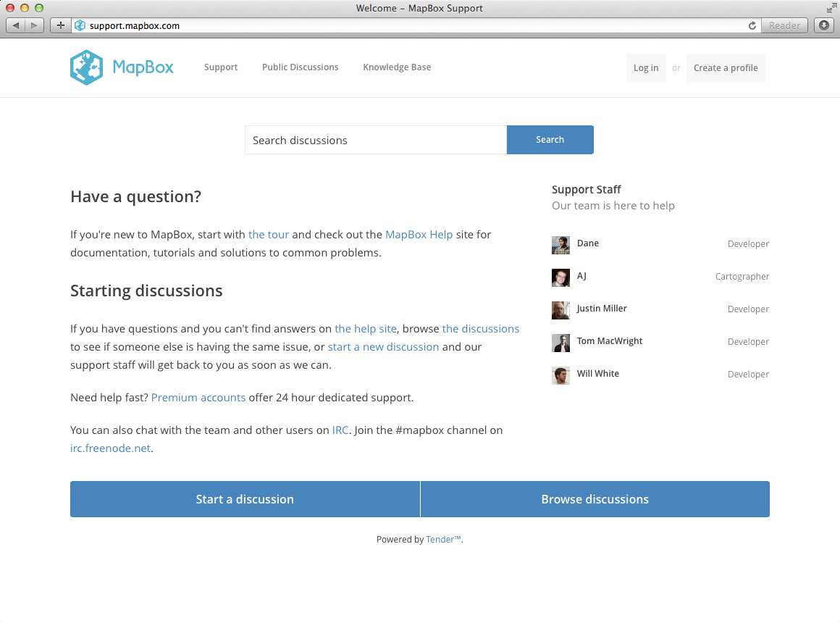This screenshot has height=623, width=840.
Task: Follow the 'start a new discussion' link
Action: click(x=383, y=348)
